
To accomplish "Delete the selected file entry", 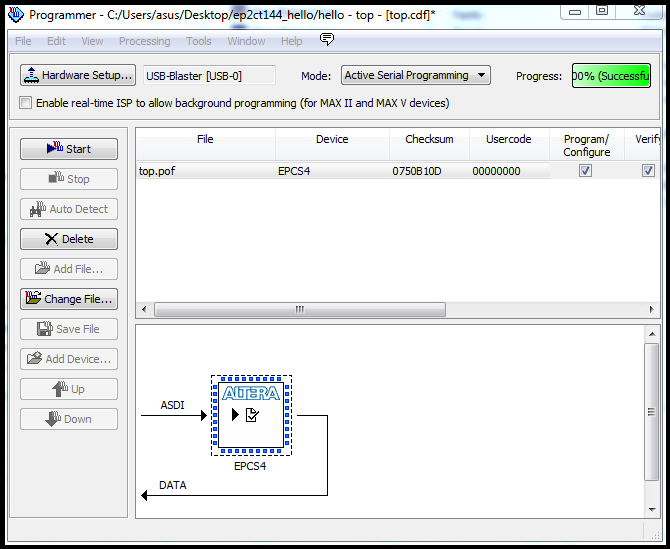I will (69, 239).
